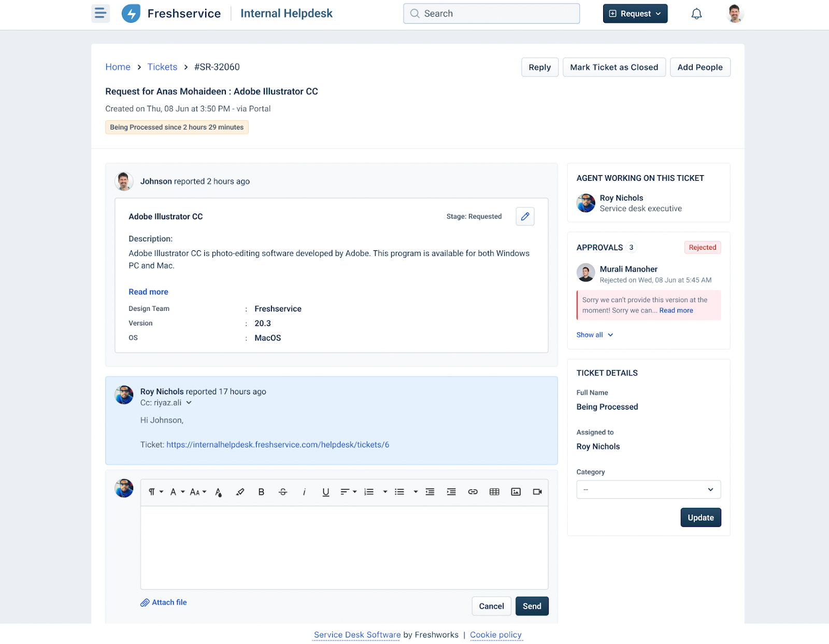829x644 pixels.
Task: Open Cookie policy footer link
Action: click(496, 635)
